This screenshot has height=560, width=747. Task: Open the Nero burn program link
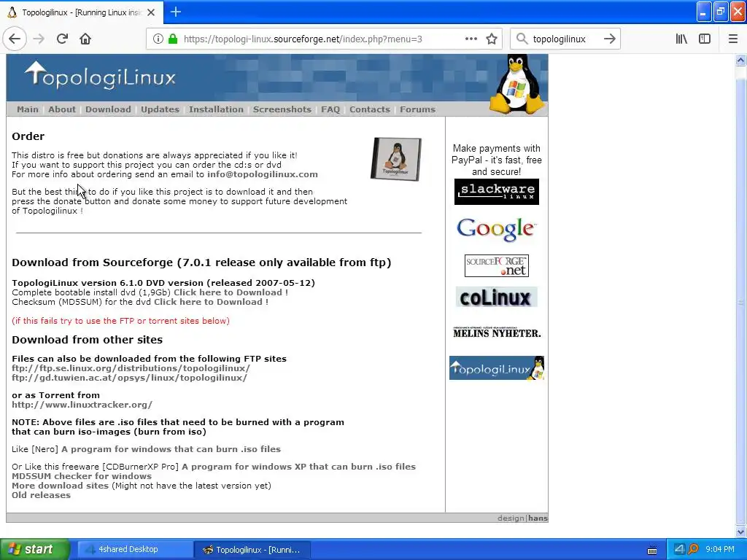(171, 449)
